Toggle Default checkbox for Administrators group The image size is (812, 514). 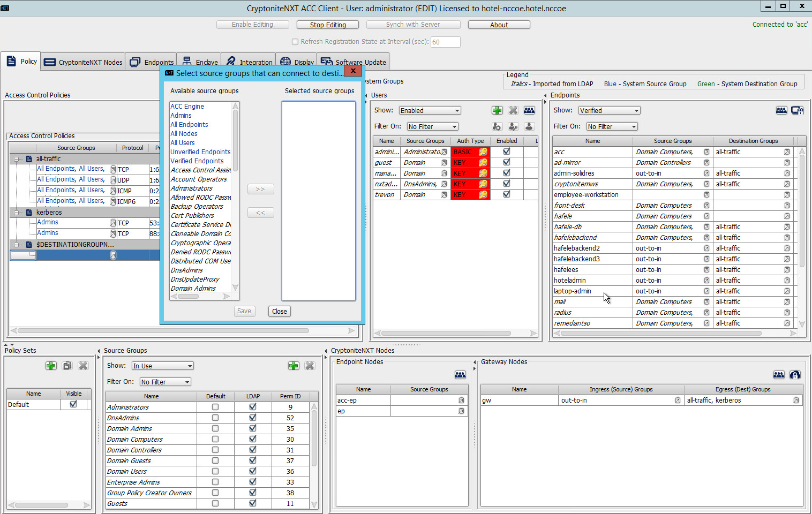coord(215,407)
